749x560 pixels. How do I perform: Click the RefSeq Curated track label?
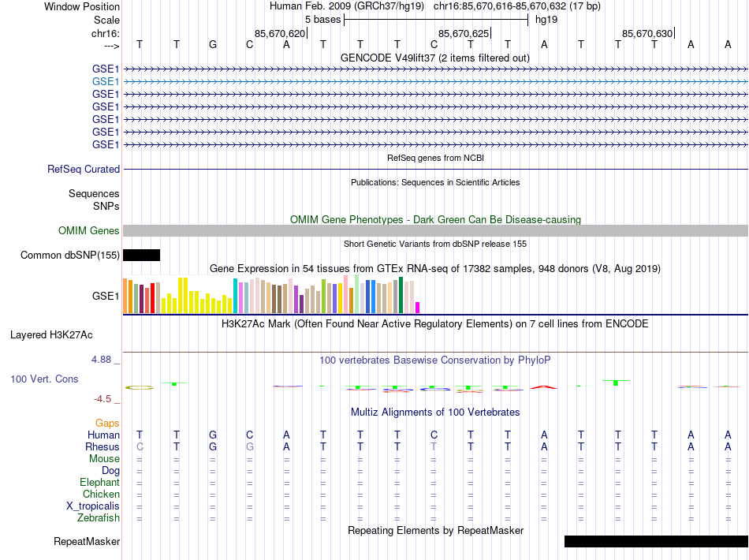[x=84, y=169]
